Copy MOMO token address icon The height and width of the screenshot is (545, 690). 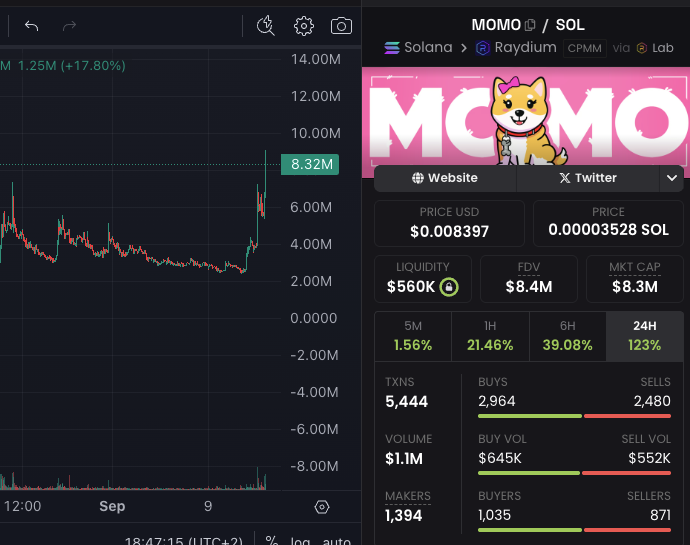(x=530, y=25)
